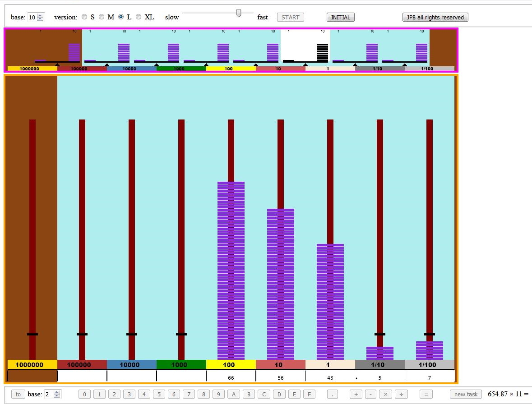Screen dimensions: 532x404
Task: Choose the XL version option
Action: point(139,17)
